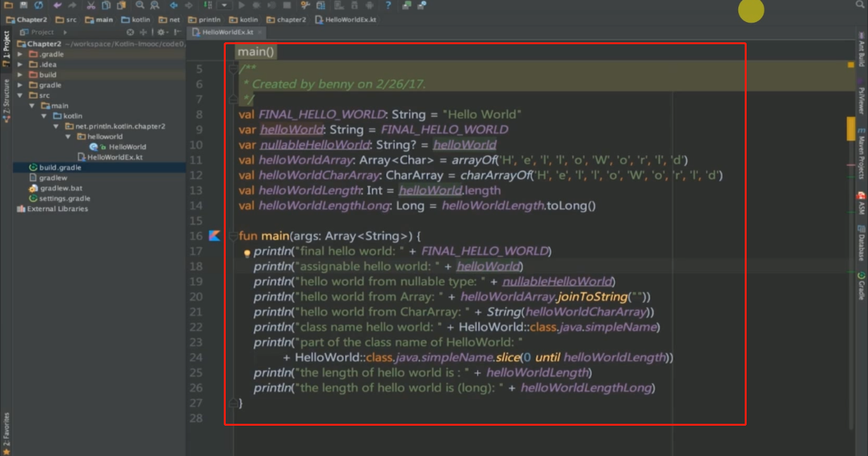Expand the .gradle folder
This screenshot has width=868, height=456.
pos(20,54)
